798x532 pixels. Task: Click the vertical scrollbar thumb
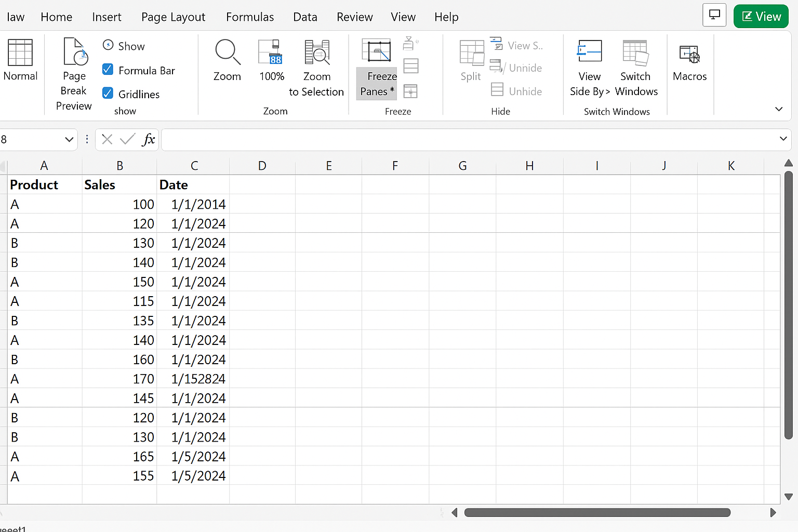tap(788, 305)
